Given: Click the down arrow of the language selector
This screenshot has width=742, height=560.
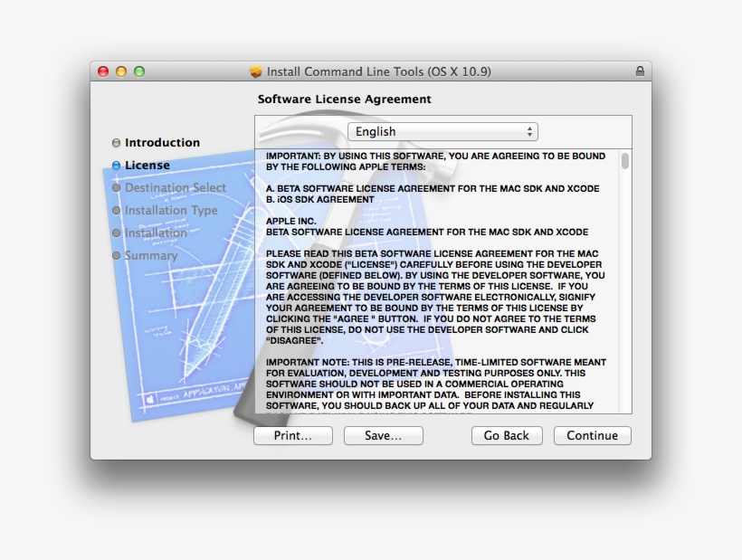Looking at the screenshot, I should pyautogui.click(x=528, y=135).
